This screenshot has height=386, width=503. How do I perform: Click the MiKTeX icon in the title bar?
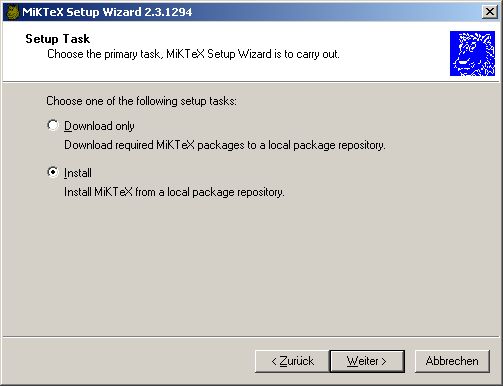pos(13,12)
